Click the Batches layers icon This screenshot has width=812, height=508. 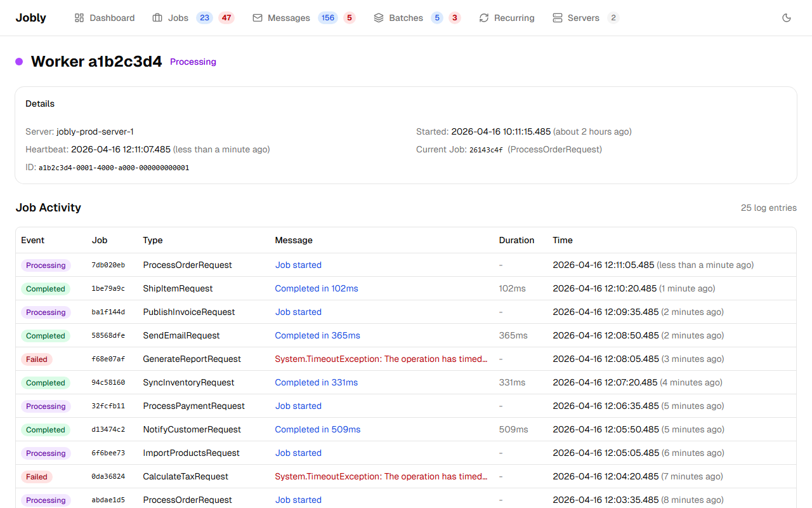pos(379,18)
